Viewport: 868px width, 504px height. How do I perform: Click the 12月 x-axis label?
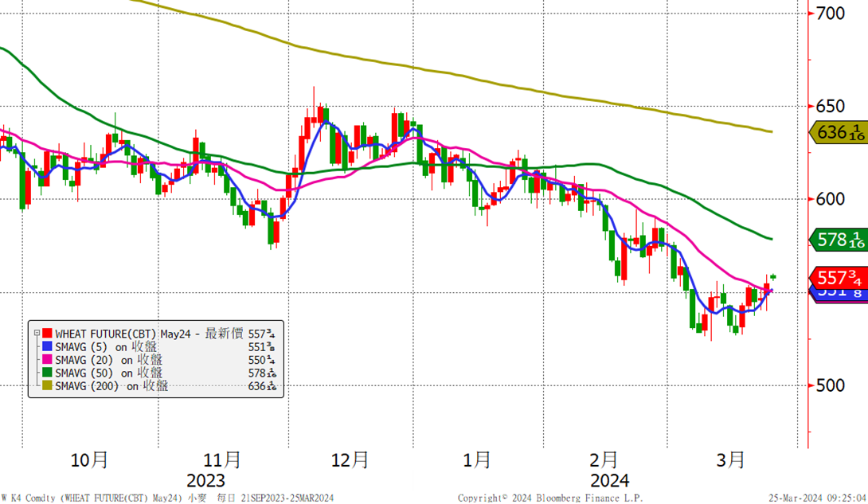[350, 459]
